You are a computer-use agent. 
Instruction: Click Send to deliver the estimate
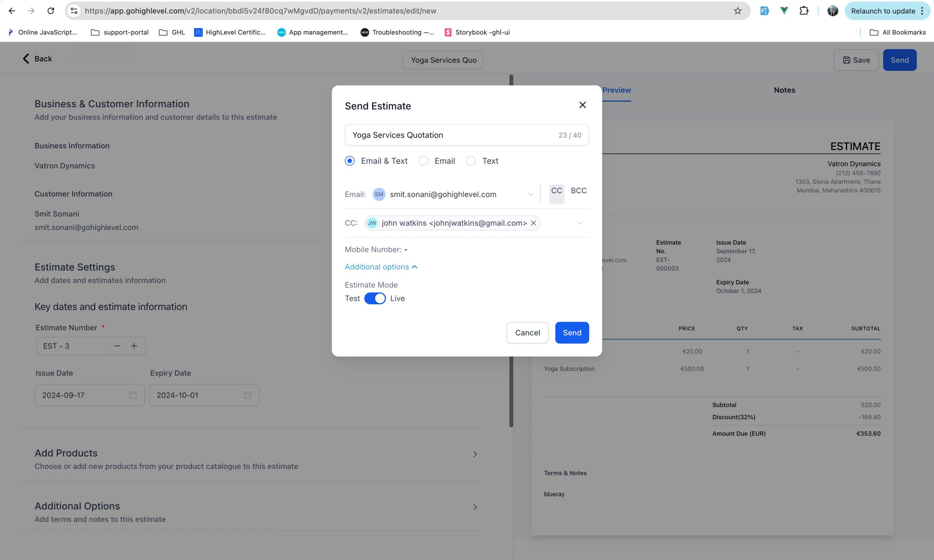click(x=572, y=332)
